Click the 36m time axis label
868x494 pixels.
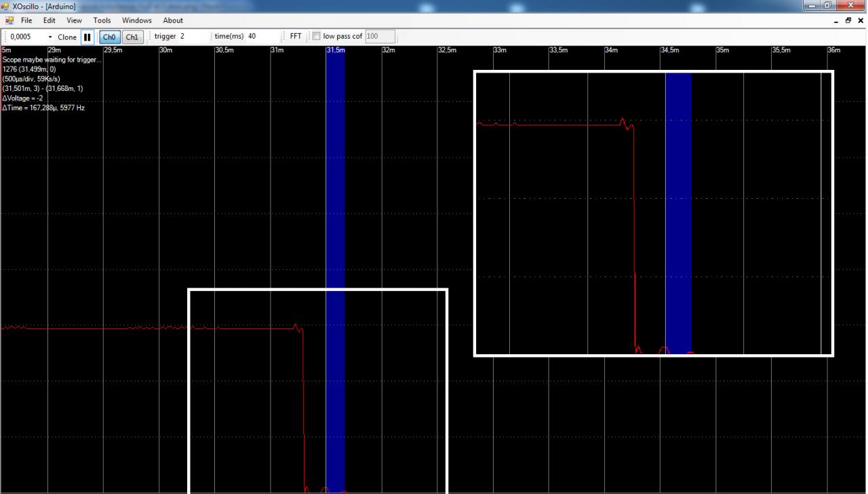tap(833, 50)
